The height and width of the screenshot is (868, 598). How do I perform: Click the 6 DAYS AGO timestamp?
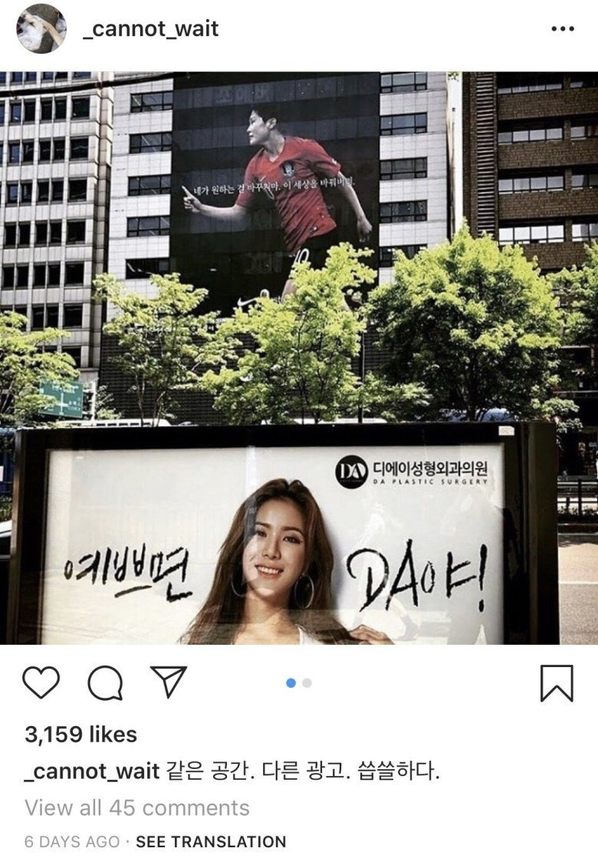tap(72, 841)
